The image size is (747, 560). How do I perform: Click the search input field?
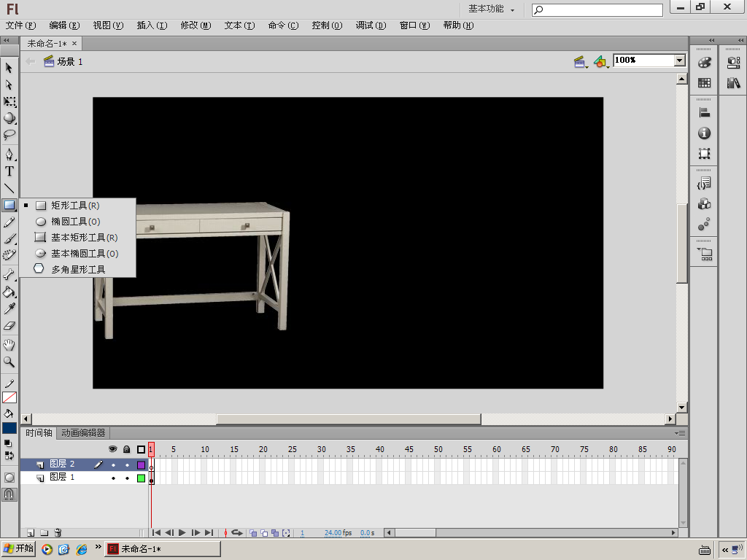597,9
